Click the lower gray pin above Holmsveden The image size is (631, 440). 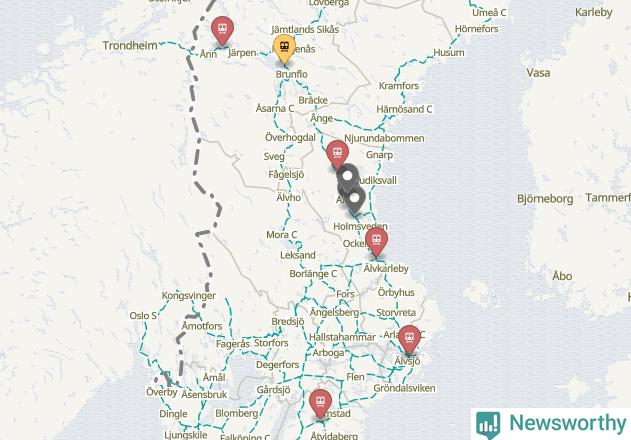(x=355, y=199)
